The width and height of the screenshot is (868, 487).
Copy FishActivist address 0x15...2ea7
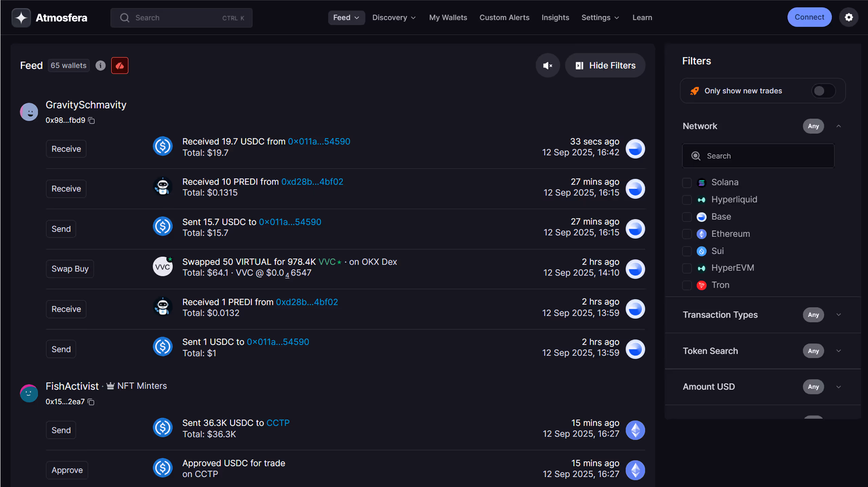tap(91, 402)
